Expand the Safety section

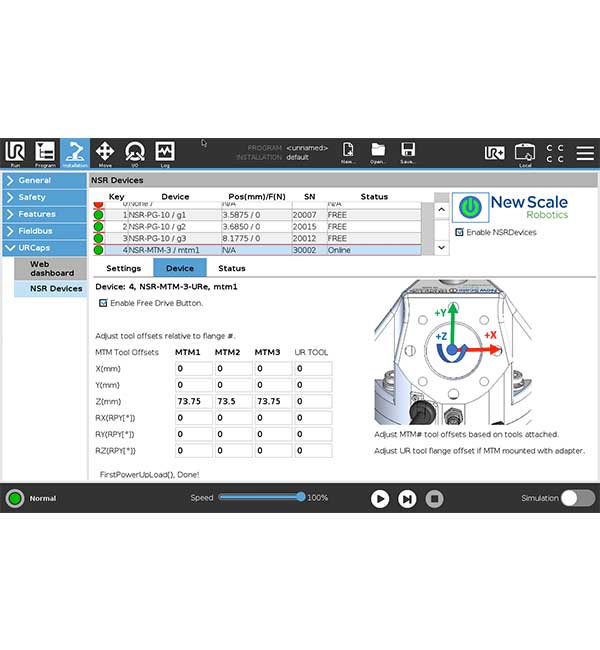click(44, 197)
